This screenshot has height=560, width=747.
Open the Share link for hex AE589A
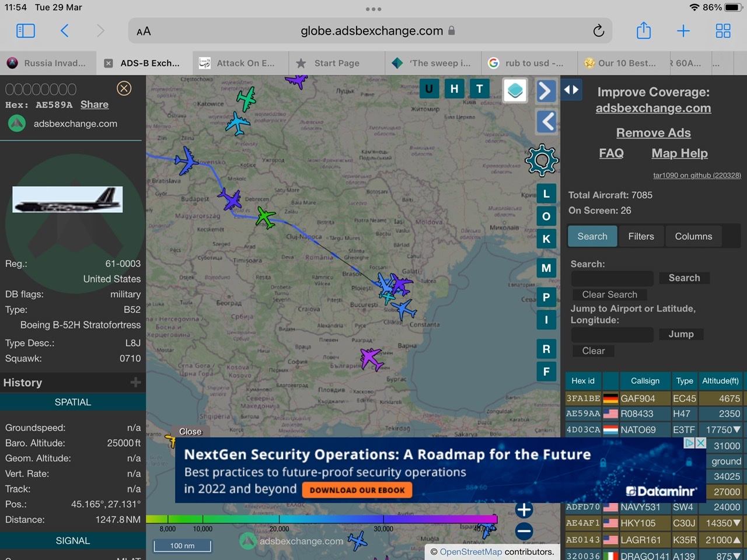coord(95,104)
